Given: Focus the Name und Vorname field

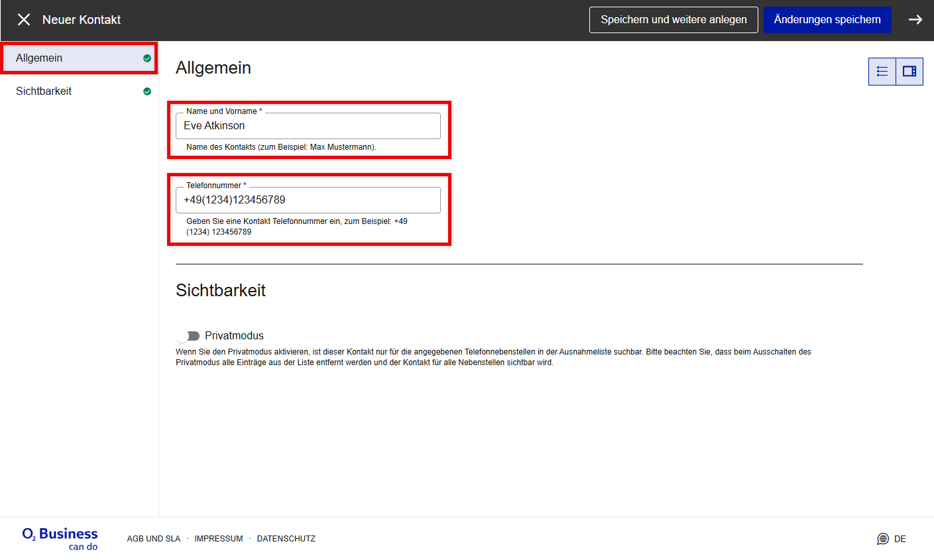Looking at the screenshot, I should (x=308, y=126).
